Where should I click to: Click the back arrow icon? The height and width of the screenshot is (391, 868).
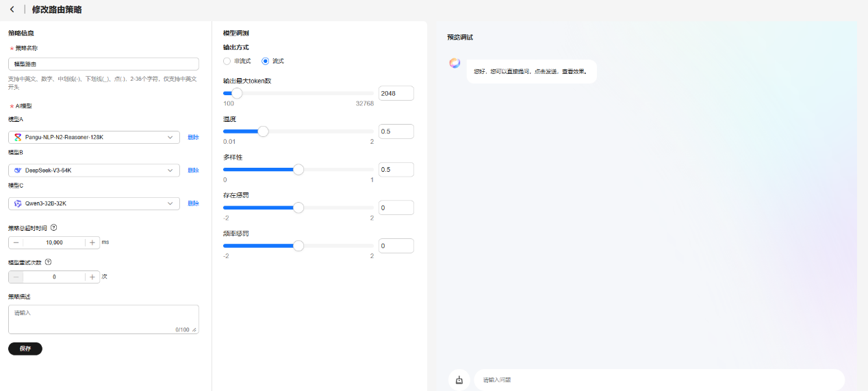[12, 10]
